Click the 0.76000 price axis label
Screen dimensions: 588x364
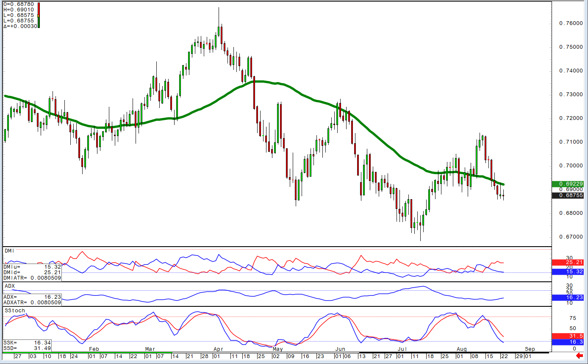pos(572,23)
